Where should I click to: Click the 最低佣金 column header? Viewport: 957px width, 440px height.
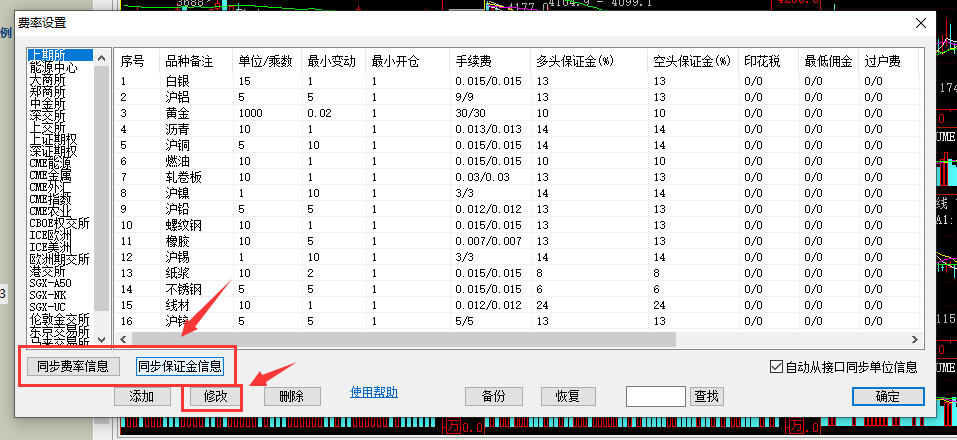(829, 61)
